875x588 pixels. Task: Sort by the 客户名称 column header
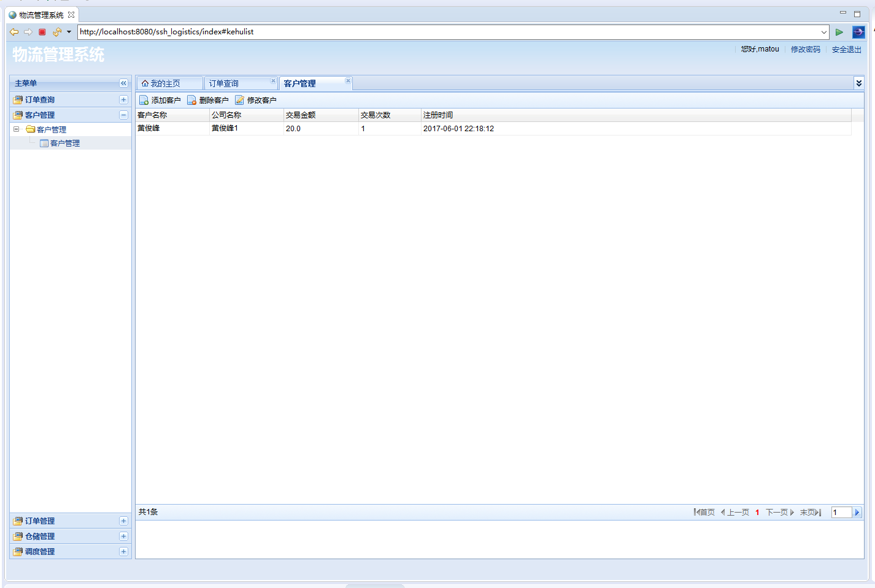point(172,115)
